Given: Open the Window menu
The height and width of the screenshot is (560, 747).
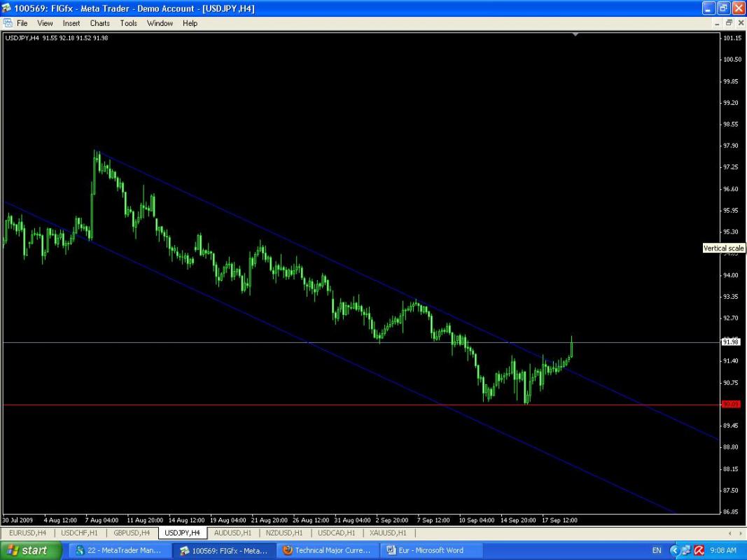Looking at the screenshot, I should (x=160, y=23).
